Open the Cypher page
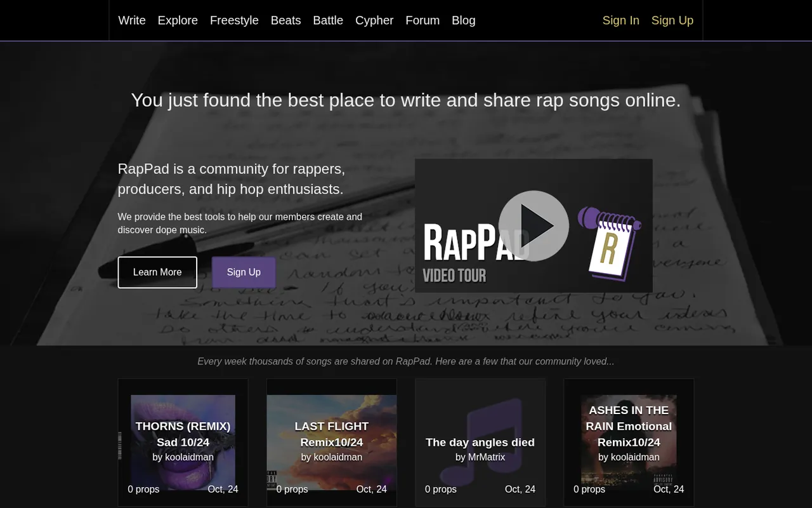This screenshot has height=508, width=812. [x=374, y=20]
